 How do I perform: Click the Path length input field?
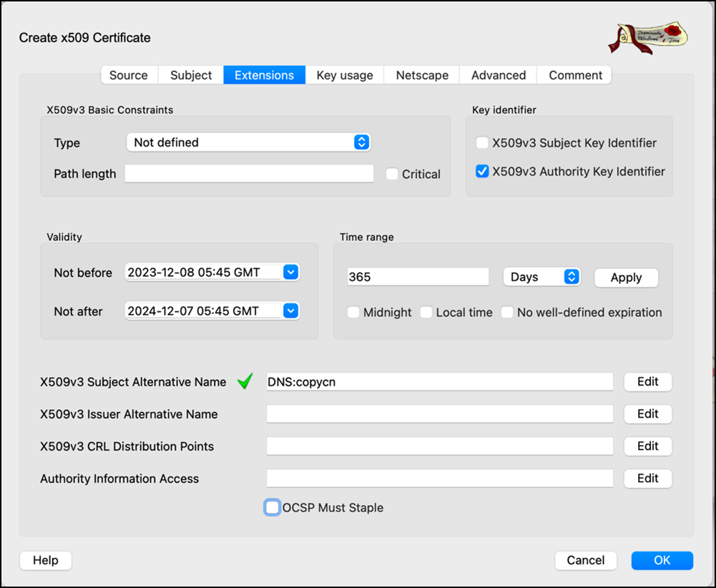[249, 174]
